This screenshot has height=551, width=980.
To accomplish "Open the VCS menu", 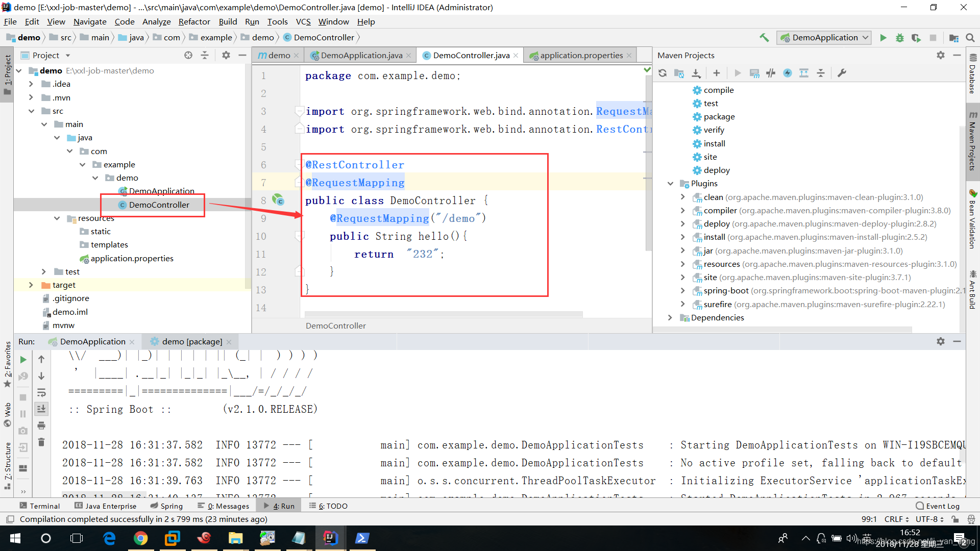I will [303, 21].
